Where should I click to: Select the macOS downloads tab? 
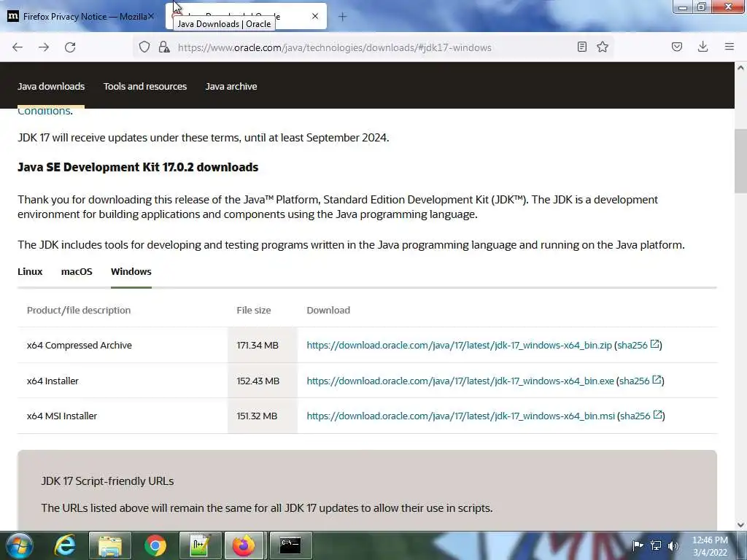pos(77,271)
